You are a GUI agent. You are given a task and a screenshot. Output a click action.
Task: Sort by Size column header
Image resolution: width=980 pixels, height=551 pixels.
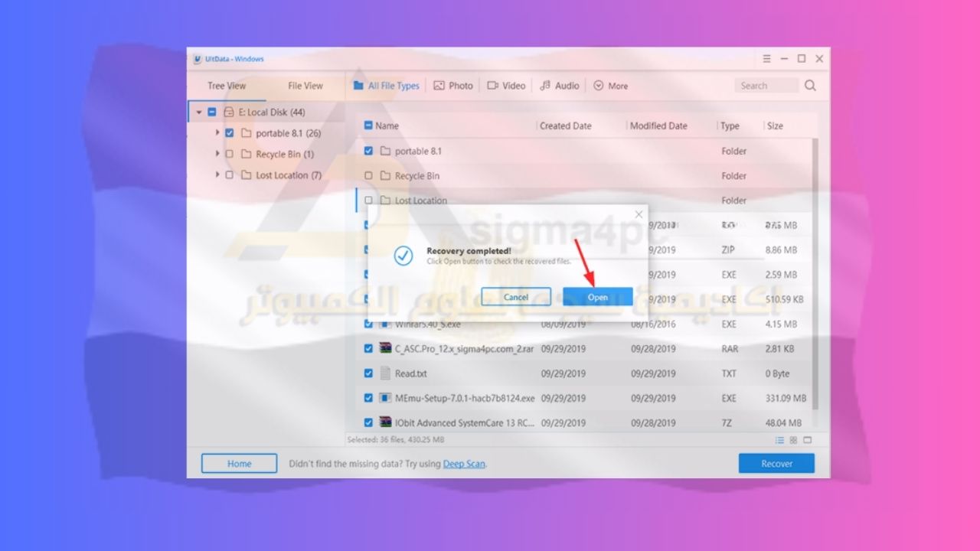pyautogui.click(x=775, y=126)
